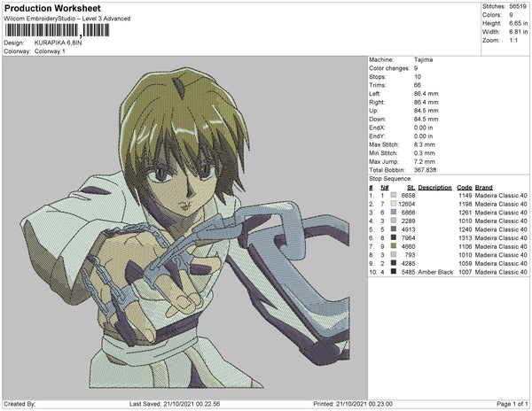Click the Machine value 'Tajima'

pyautogui.click(x=423, y=59)
